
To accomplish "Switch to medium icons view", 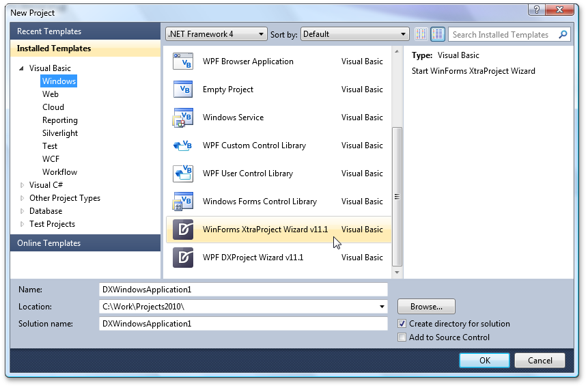I will click(438, 34).
